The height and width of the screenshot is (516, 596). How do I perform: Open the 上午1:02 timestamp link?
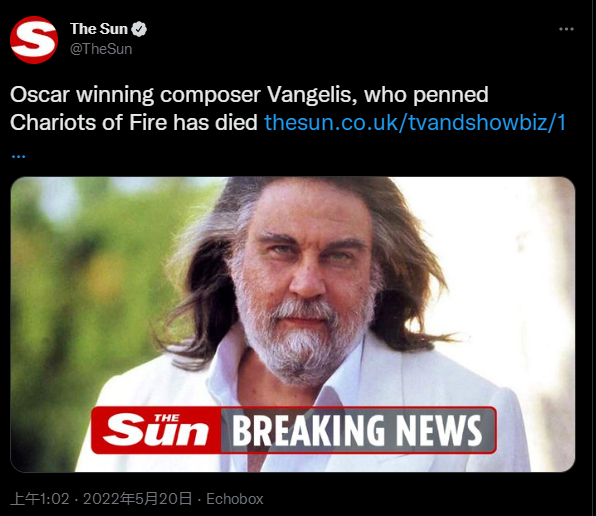40,499
